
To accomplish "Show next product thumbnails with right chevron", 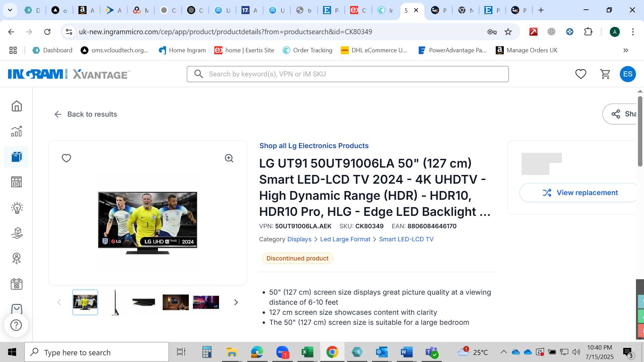I will 236,302.
